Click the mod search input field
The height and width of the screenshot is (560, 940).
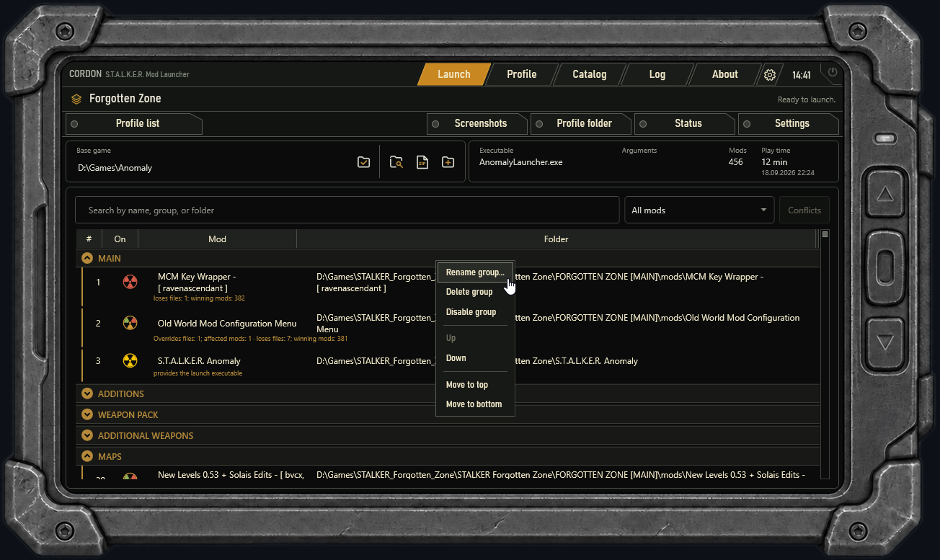(347, 210)
